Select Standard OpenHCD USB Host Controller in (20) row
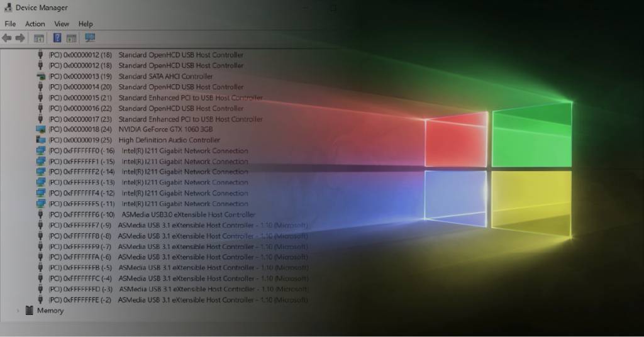 [x=180, y=87]
